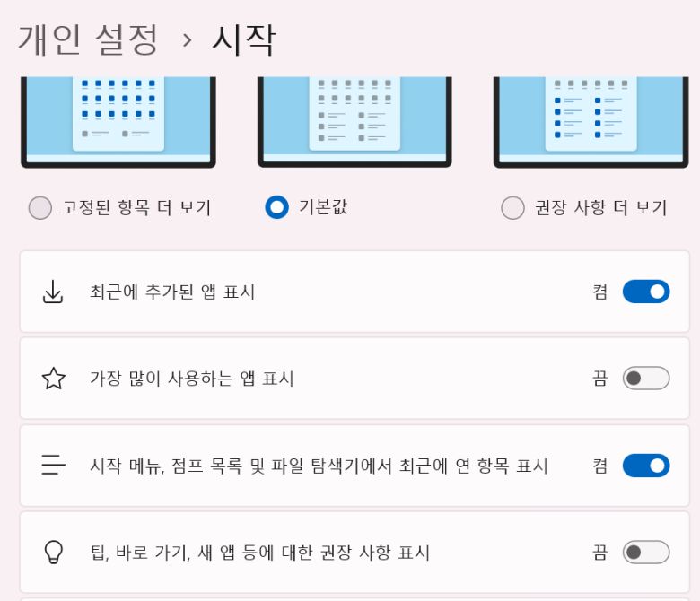
Task: Click the '최근에 추가된 앱 표시' label
Action: [x=172, y=292]
